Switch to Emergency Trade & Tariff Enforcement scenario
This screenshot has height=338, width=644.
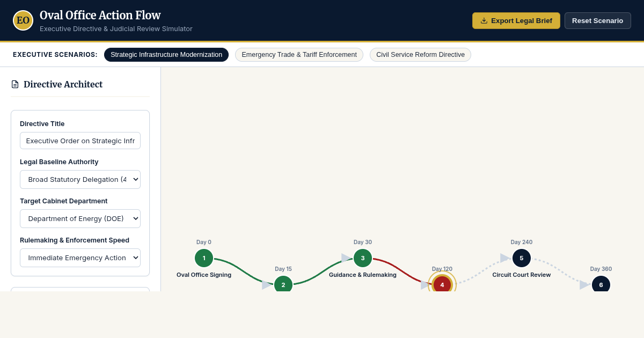point(299,55)
